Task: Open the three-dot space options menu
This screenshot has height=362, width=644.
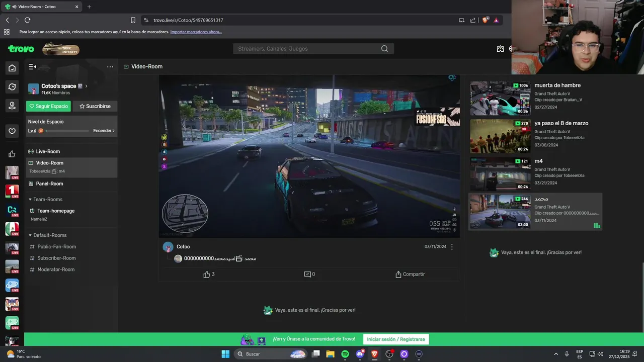Action: coord(110,66)
